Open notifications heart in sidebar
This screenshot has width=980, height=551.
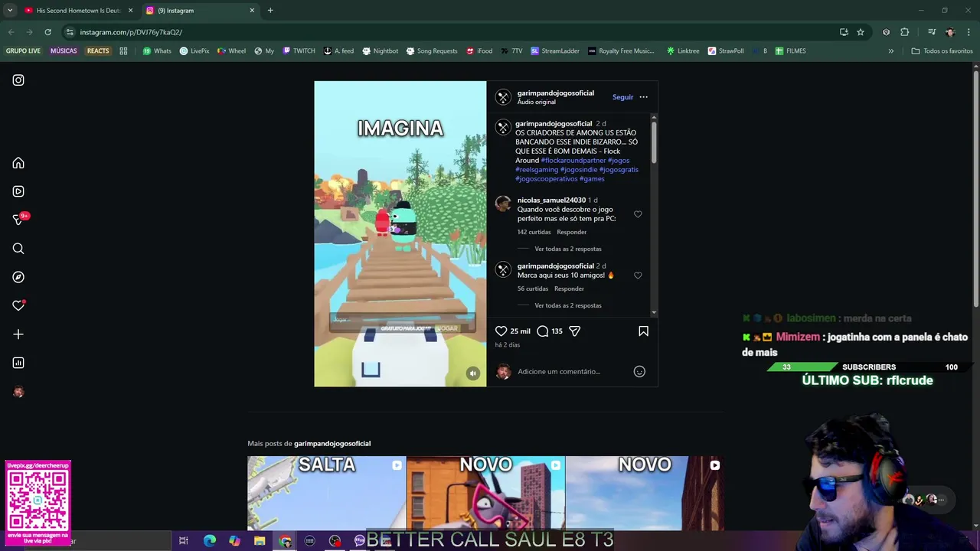tap(18, 305)
